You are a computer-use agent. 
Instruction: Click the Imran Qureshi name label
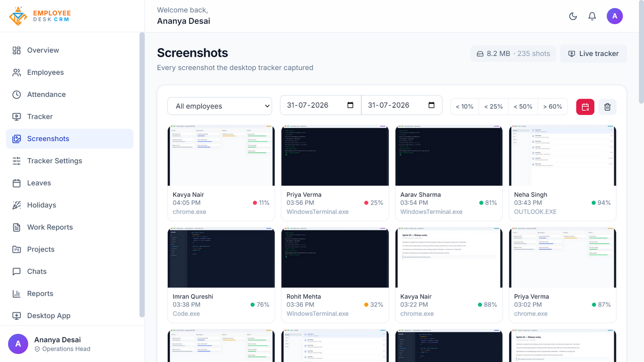[193, 296]
